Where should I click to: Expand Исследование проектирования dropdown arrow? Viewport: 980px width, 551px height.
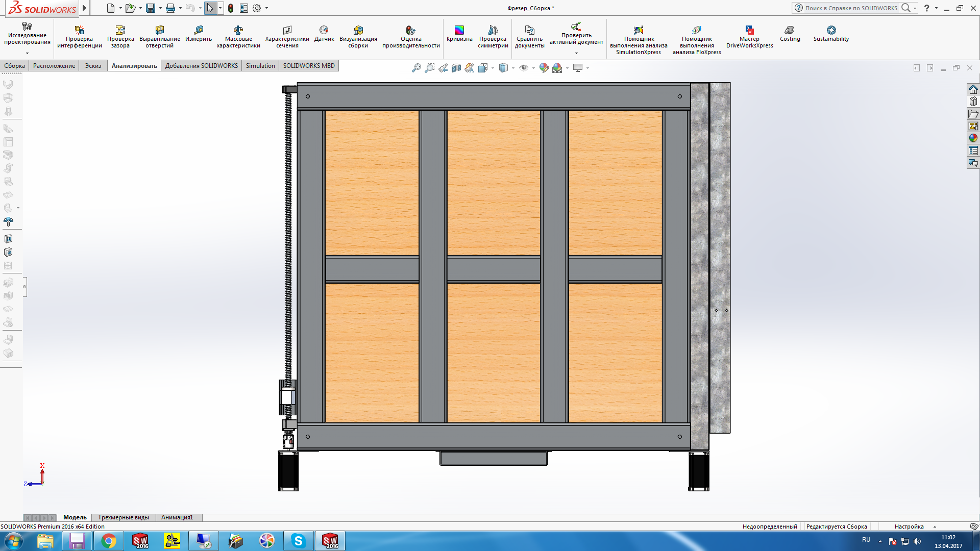pyautogui.click(x=27, y=53)
